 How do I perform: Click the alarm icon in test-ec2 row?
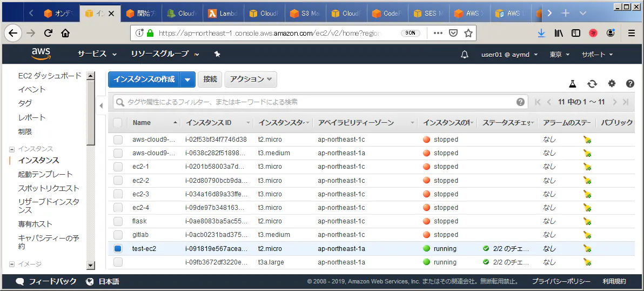tap(587, 249)
